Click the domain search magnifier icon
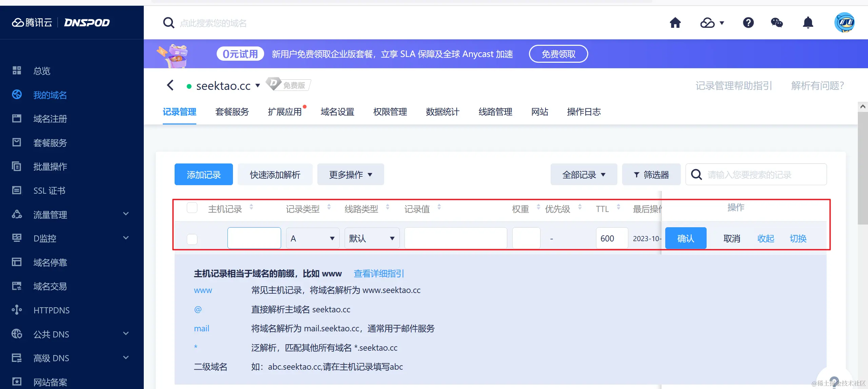Viewport: 868px width, 389px height. coord(169,23)
